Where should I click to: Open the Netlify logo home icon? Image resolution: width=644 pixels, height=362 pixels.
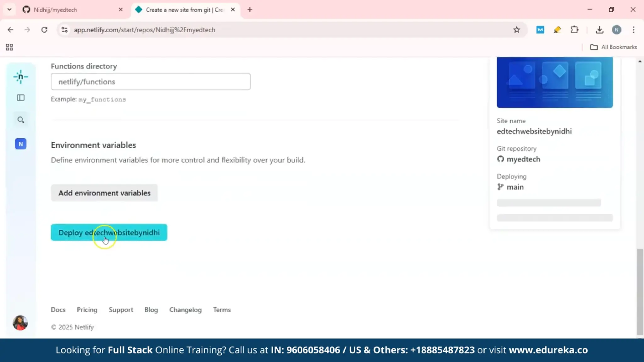[20, 77]
